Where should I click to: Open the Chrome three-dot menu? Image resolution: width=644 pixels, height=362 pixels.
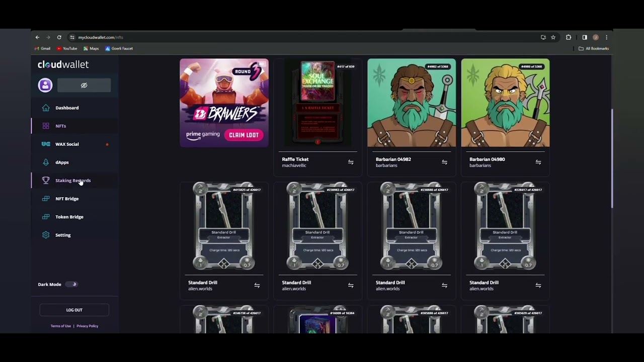pos(606,37)
